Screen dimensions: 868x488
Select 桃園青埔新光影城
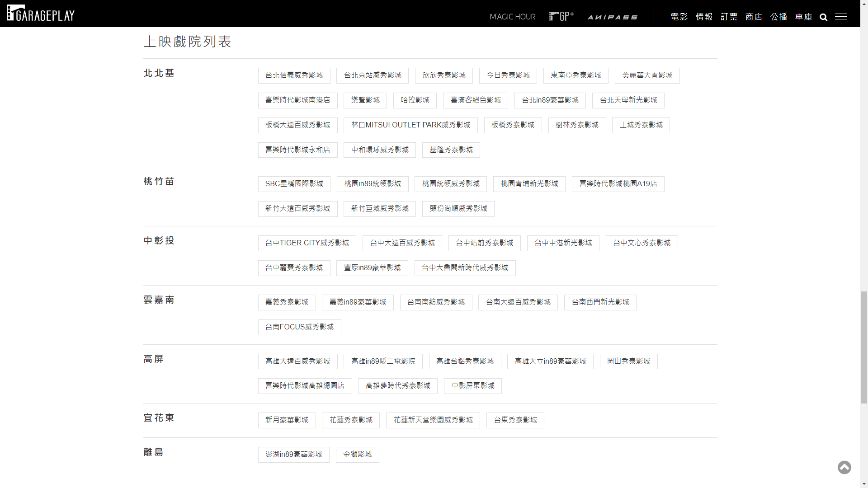529,184
